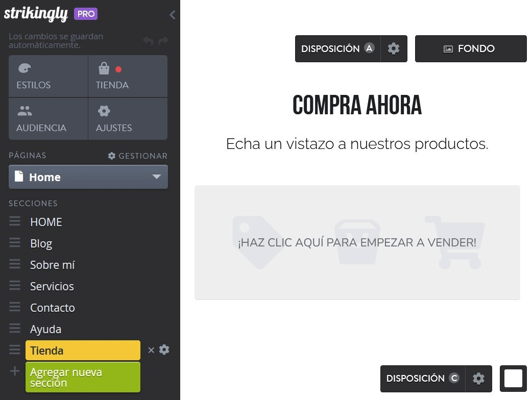The height and width of the screenshot is (400, 532).
Task: Select the HOME section
Action: click(46, 222)
